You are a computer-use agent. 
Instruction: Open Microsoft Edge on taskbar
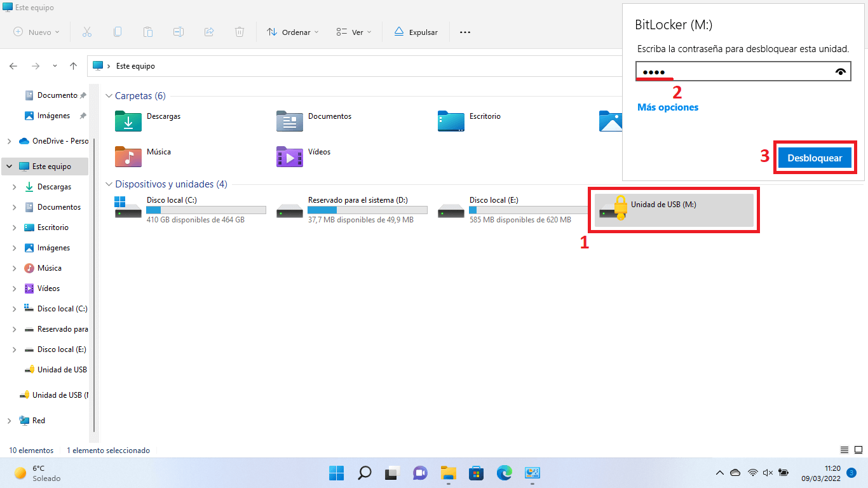point(504,473)
